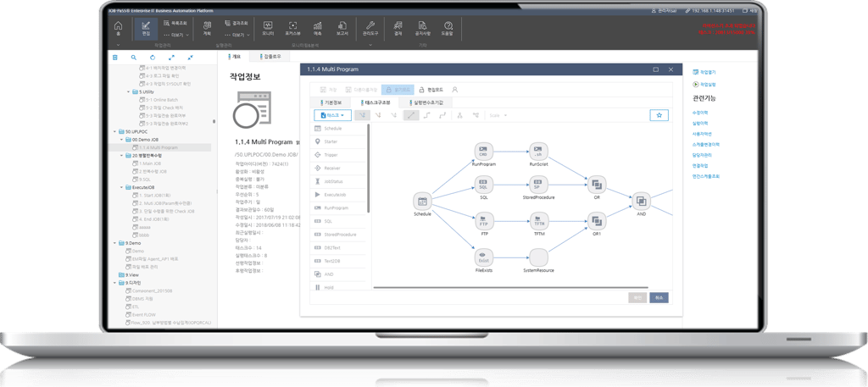868x387 pixels.
Task: Open the 도움말 help tool
Action: 448,28
